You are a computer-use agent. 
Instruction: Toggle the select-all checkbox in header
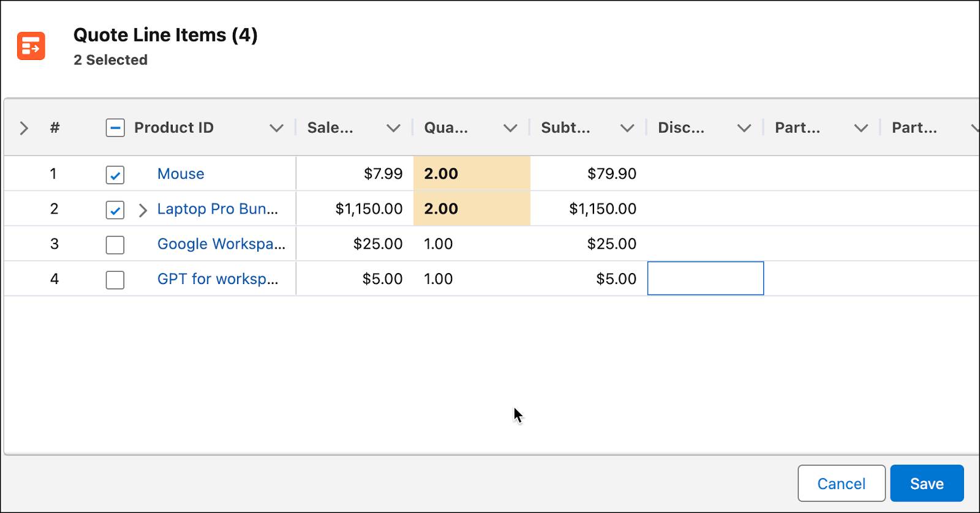[115, 128]
